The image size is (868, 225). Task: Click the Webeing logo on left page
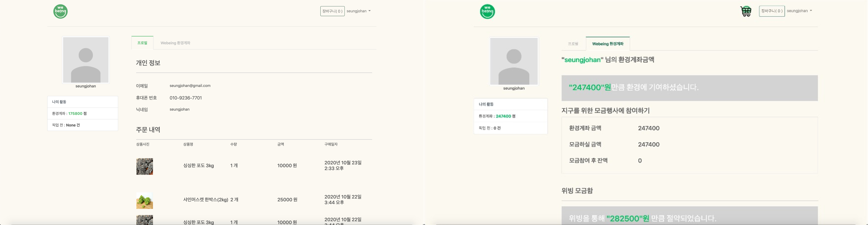pos(60,11)
